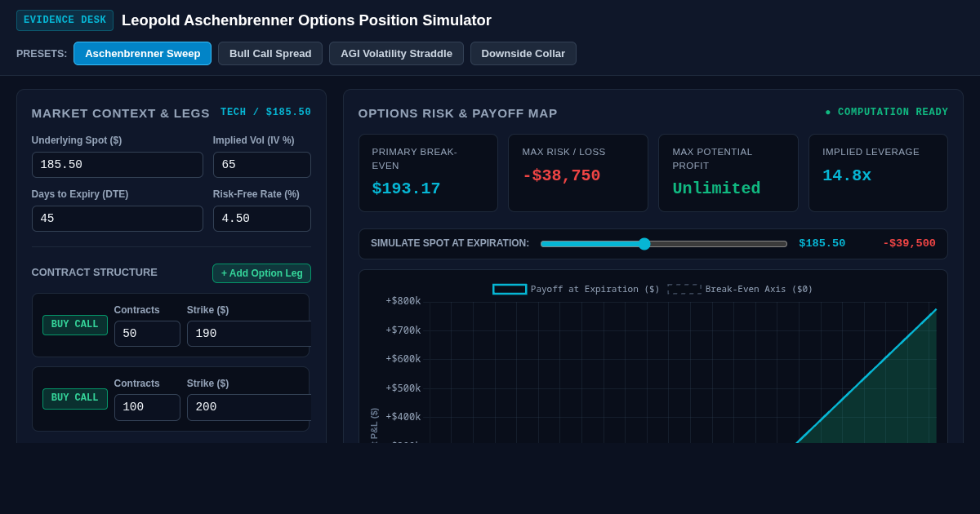Click the COMPUTATION READY status

pyautogui.click(x=886, y=113)
